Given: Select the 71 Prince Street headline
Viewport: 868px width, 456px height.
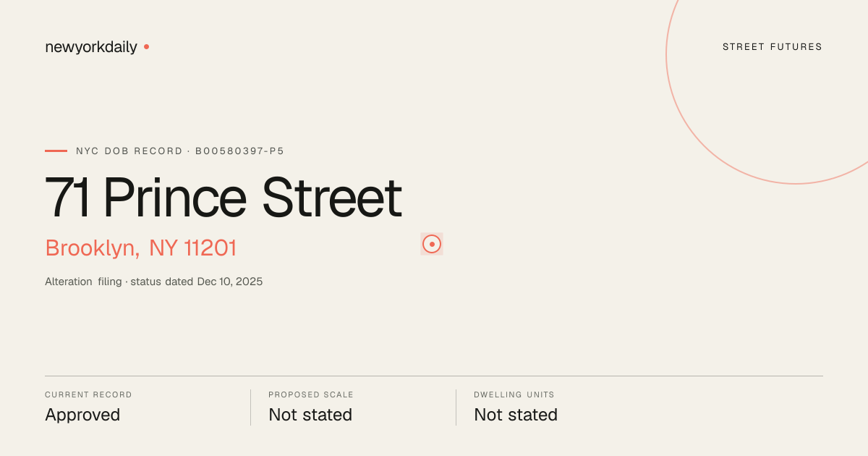Looking at the screenshot, I should tap(224, 197).
